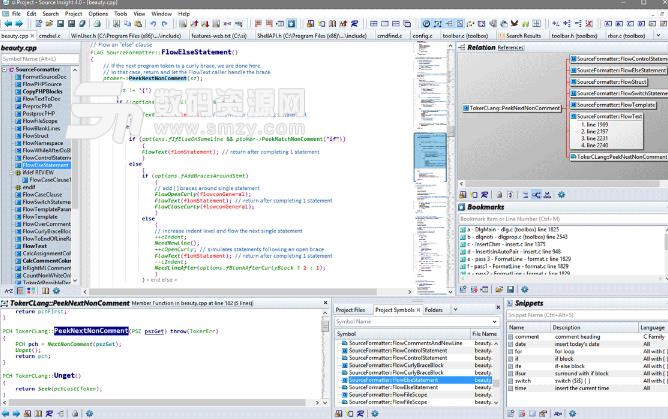Click the References button in Relation panel
The image size is (668, 419).
click(x=510, y=47)
